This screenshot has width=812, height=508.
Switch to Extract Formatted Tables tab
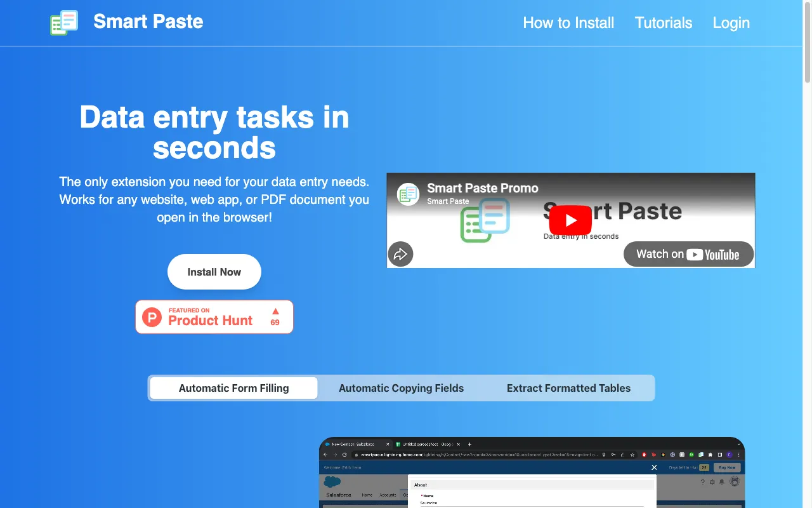pos(569,388)
